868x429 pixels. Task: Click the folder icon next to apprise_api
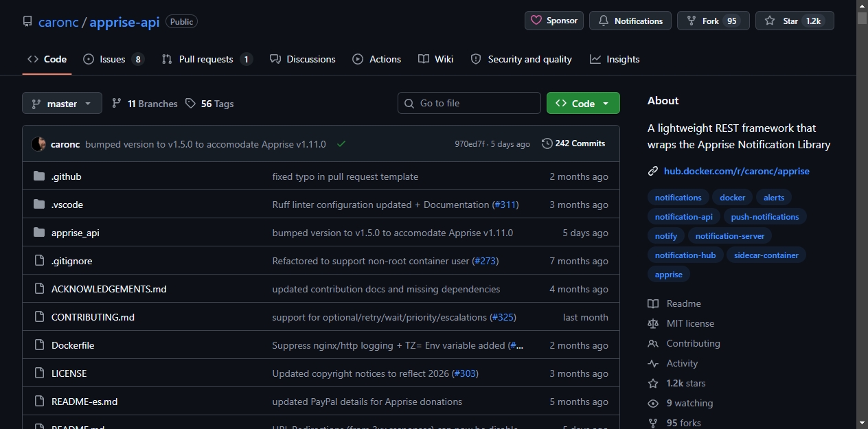click(x=39, y=233)
